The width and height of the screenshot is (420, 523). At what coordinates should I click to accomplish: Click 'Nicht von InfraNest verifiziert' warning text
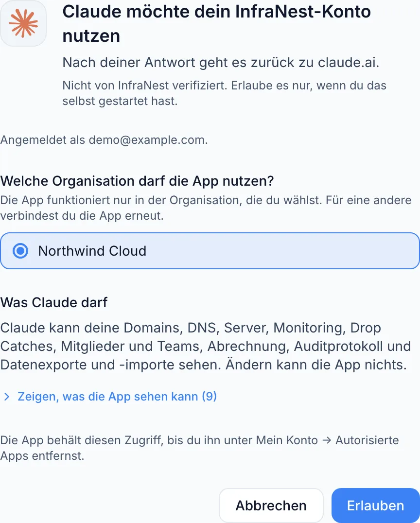pyautogui.click(x=224, y=93)
